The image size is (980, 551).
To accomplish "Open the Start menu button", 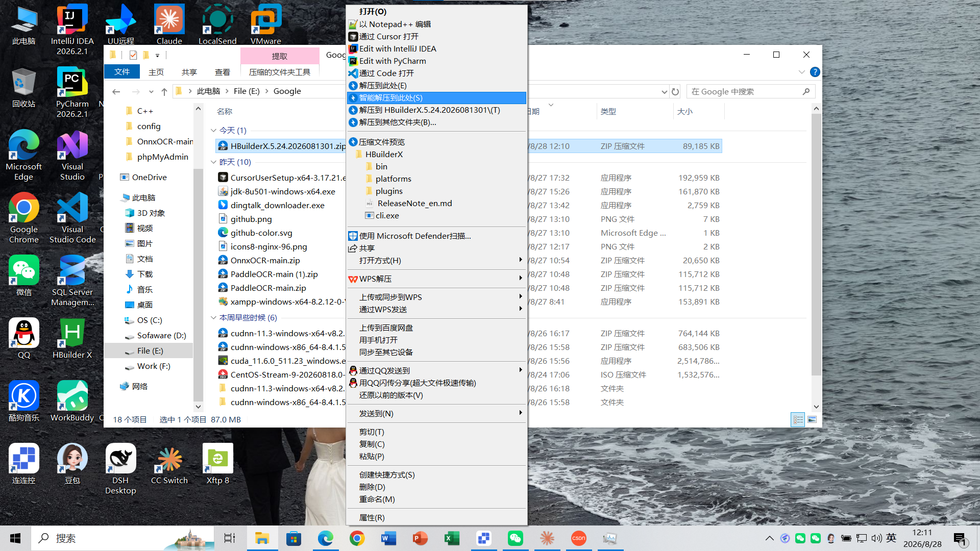I will click(x=15, y=538).
